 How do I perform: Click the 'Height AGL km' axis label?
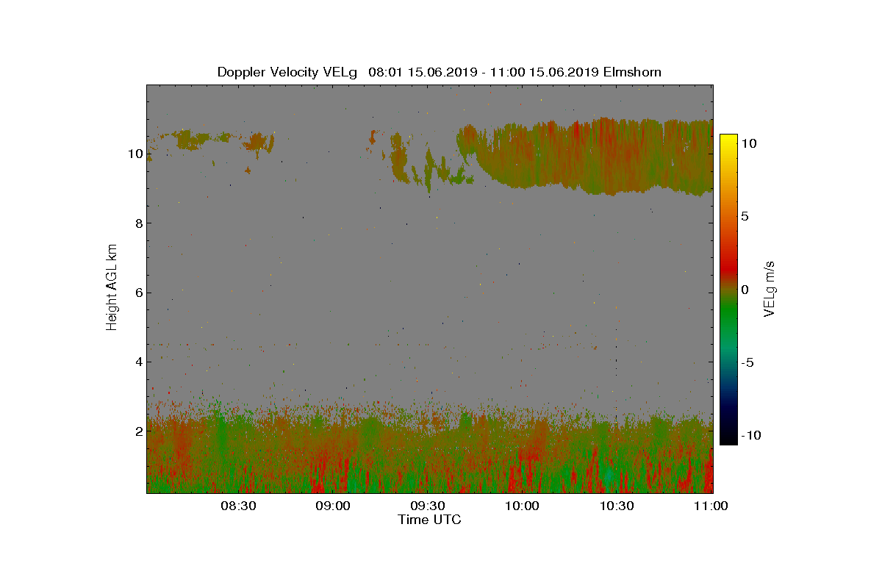(112, 287)
